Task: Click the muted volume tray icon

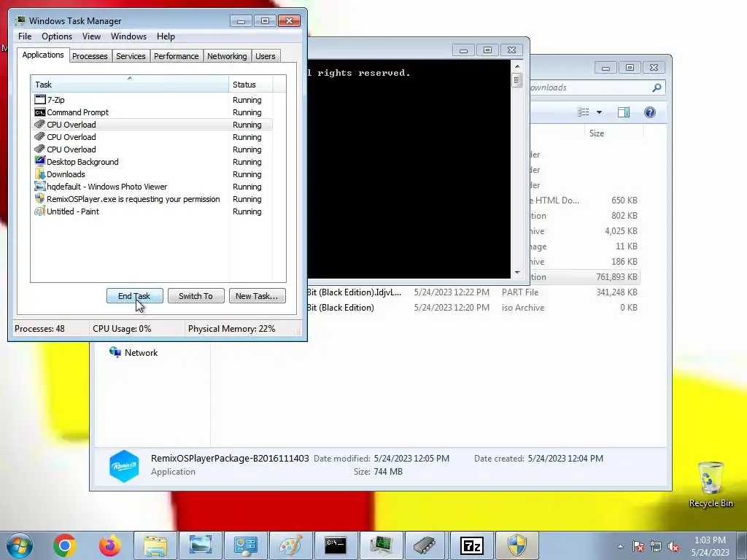Action: point(673,547)
